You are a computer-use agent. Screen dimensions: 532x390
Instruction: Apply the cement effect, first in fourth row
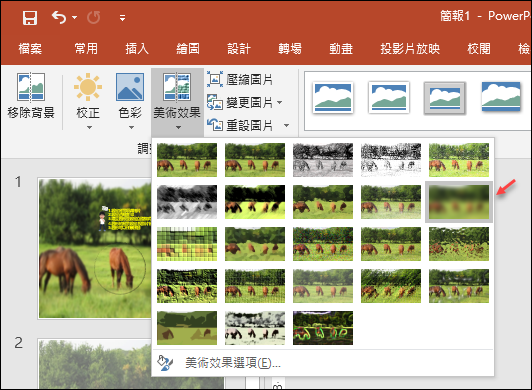point(187,286)
